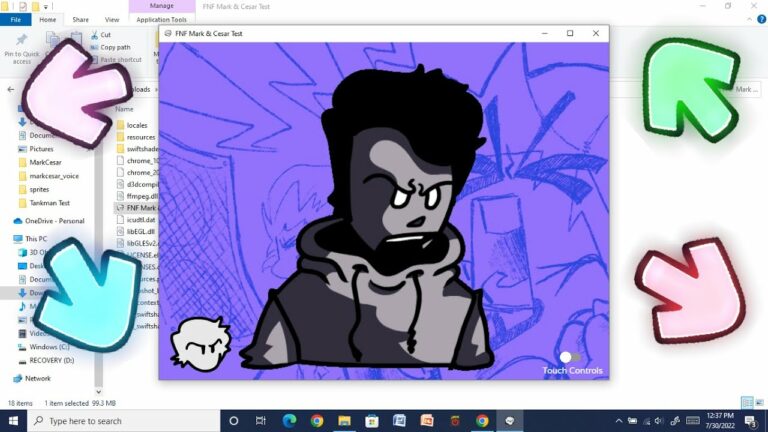The height and width of the screenshot is (432, 768).
Task: Switch to the Home ribbon tab
Action: [x=48, y=20]
